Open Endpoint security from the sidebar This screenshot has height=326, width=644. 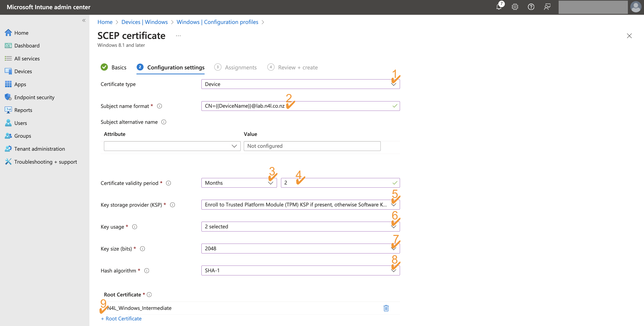coord(34,97)
